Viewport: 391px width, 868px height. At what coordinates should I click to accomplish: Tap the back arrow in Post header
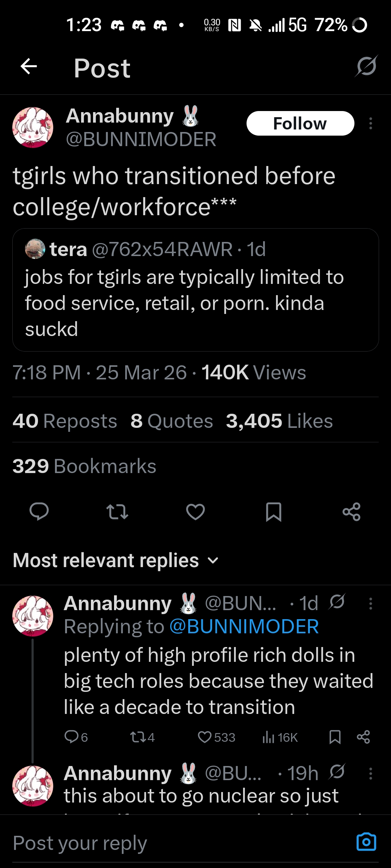coord(29,67)
